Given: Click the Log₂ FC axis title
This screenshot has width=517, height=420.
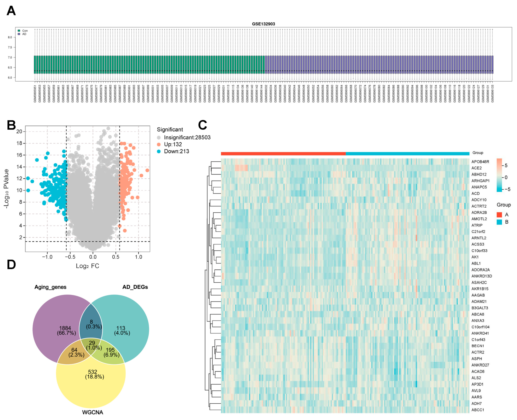Looking at the screenshot, I should (87, 266).
